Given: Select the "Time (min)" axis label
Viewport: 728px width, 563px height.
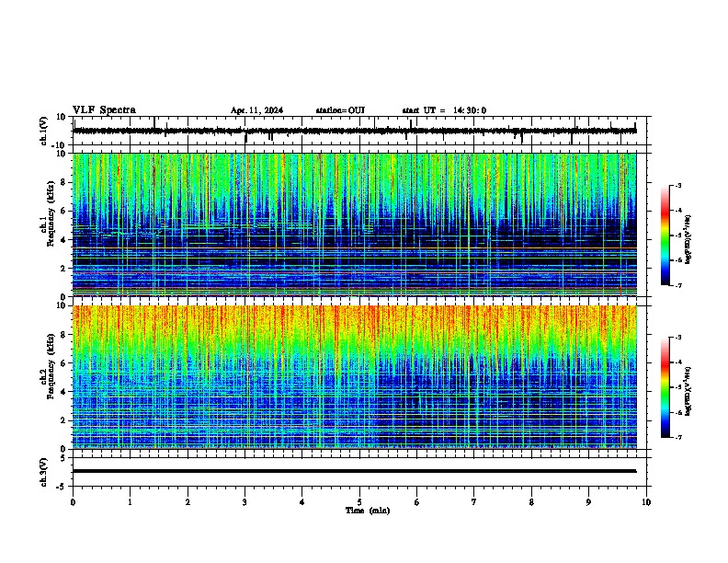Looking at the screenshot, I should (368, 511).
